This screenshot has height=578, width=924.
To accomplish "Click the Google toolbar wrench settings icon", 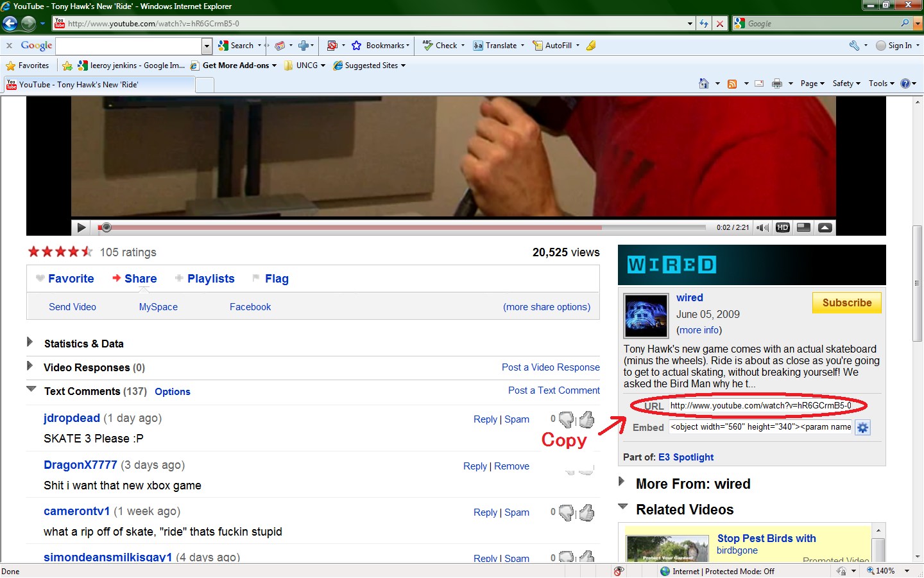I will click(x=854, y=46).
